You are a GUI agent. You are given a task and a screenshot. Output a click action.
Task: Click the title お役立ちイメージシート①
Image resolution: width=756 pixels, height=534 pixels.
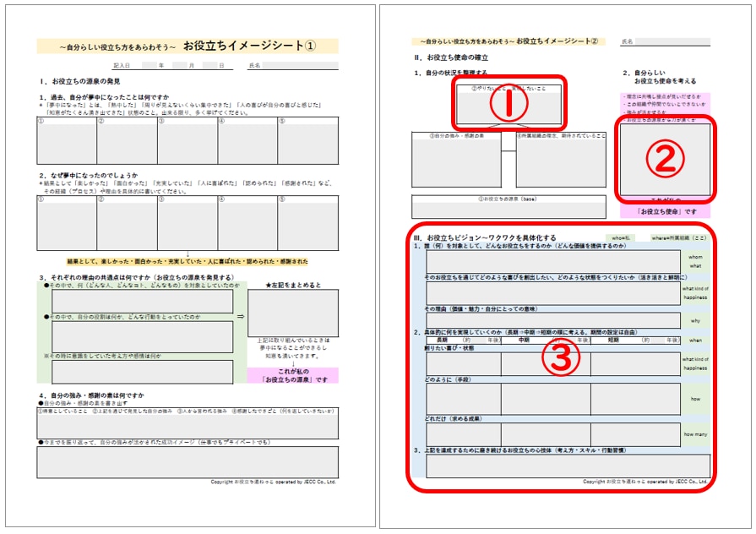[249, 46]
